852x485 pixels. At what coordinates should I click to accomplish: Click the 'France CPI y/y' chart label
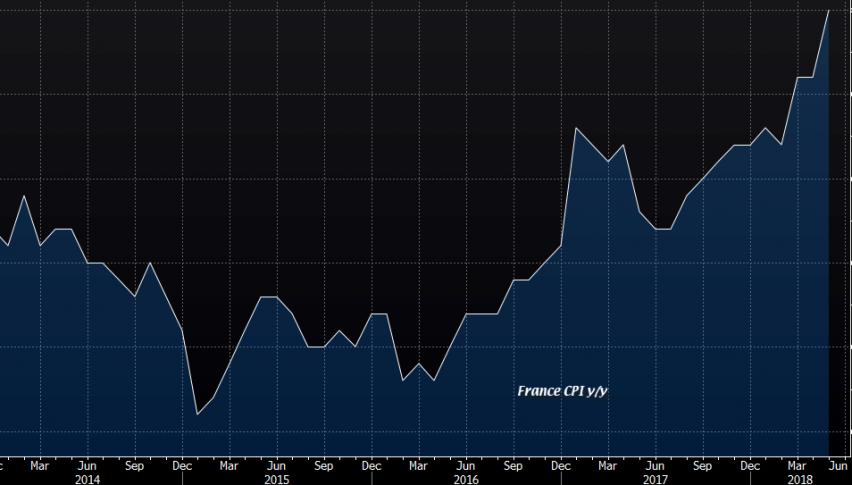pyautogui.click(x=562, y=392)
